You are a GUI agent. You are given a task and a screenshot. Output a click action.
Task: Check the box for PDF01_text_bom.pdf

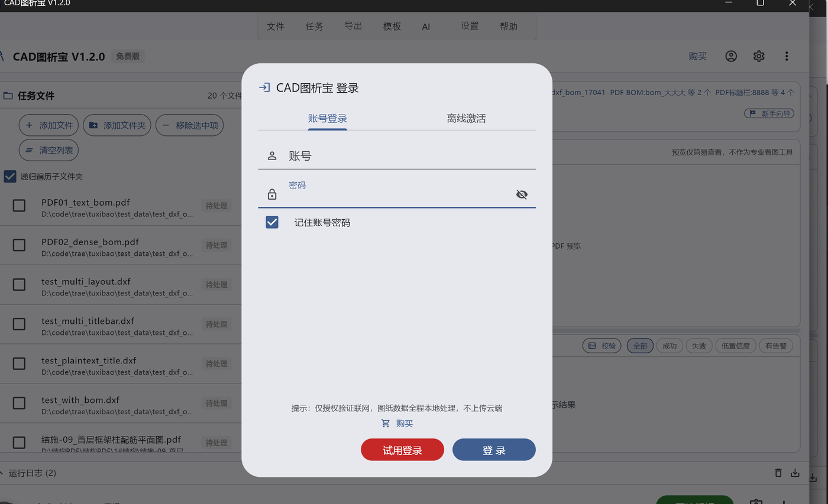[x=19, y=206]
